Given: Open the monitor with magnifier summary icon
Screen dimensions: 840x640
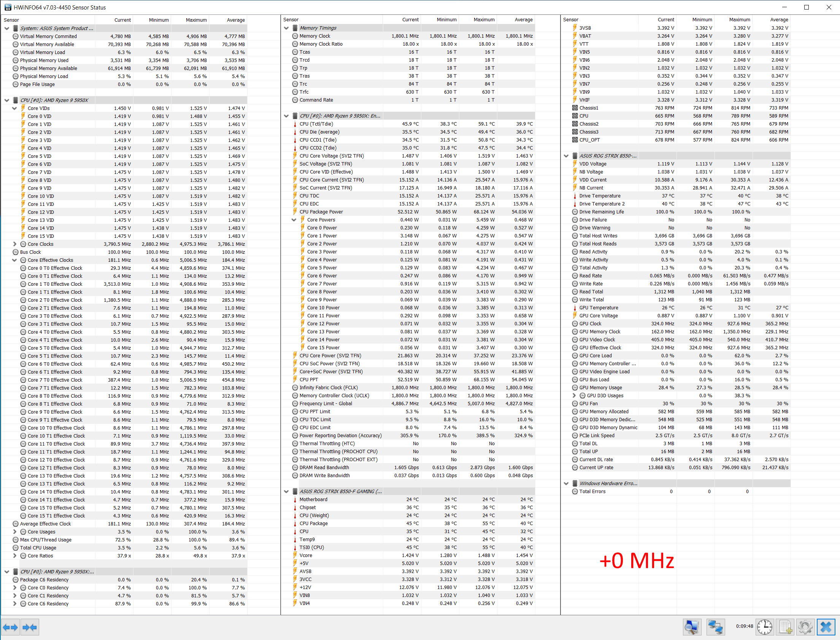Looking at the screenshot, I should 692,627.
